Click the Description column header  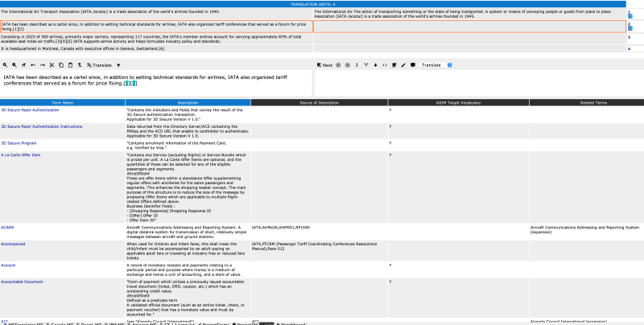pyautogui.click(x=188, y=103)
